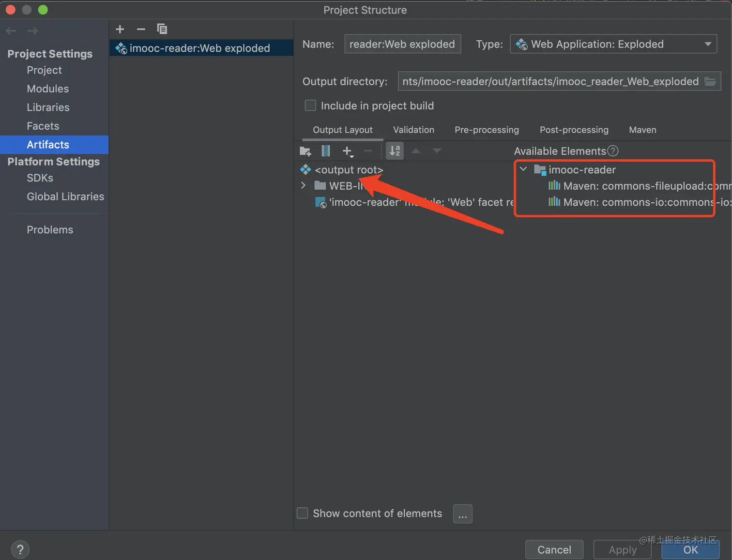Select Maven commons-fileupload library element

[x=639, y=186]
